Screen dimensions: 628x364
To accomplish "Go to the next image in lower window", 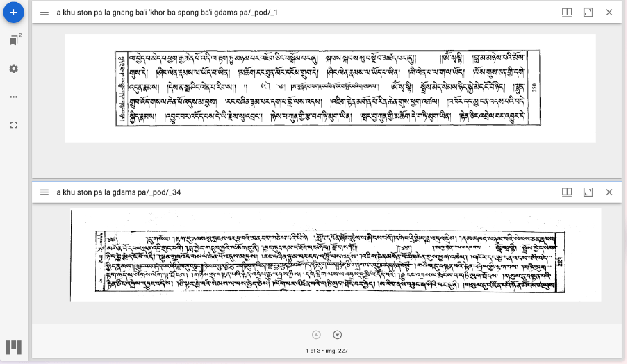I will [x=338, y=335].
